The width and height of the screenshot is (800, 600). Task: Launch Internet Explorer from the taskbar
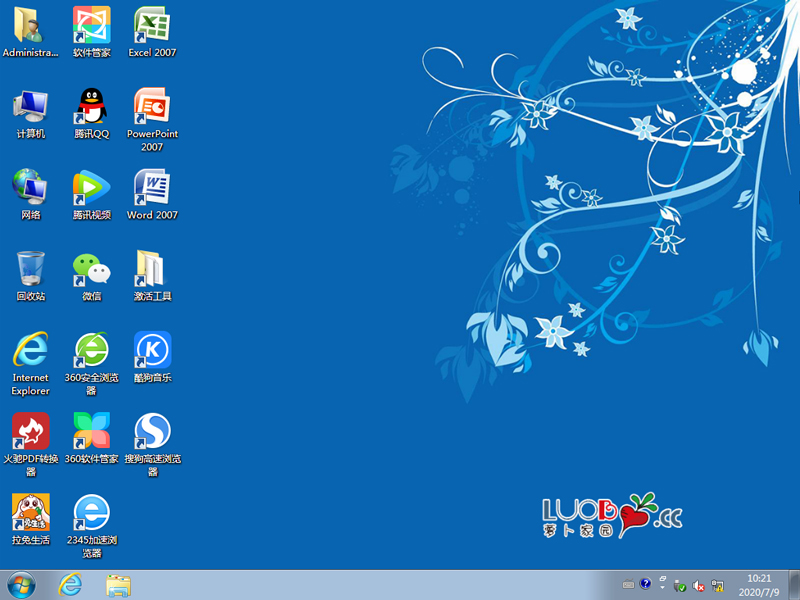tap(70, 585)
